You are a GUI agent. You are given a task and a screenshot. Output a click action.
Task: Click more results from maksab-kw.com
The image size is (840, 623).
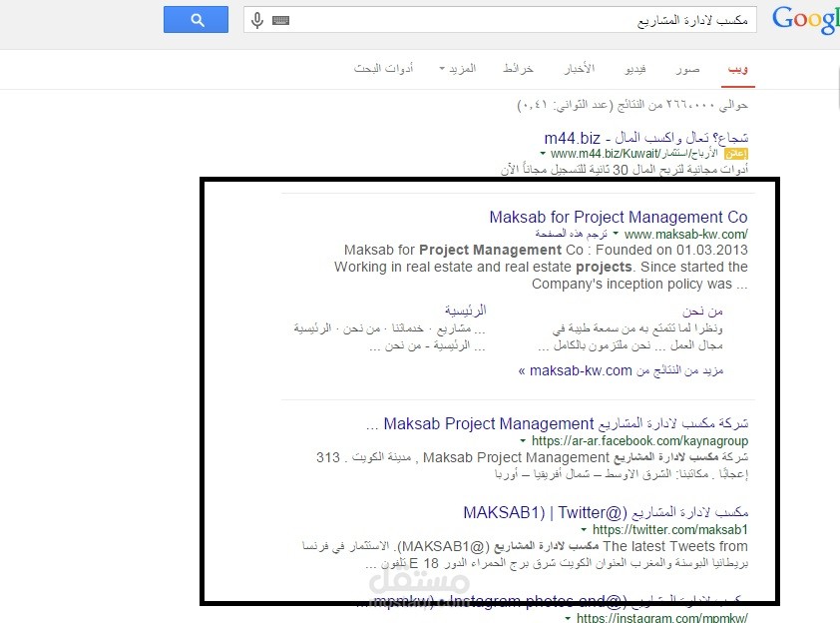(621, 370)
